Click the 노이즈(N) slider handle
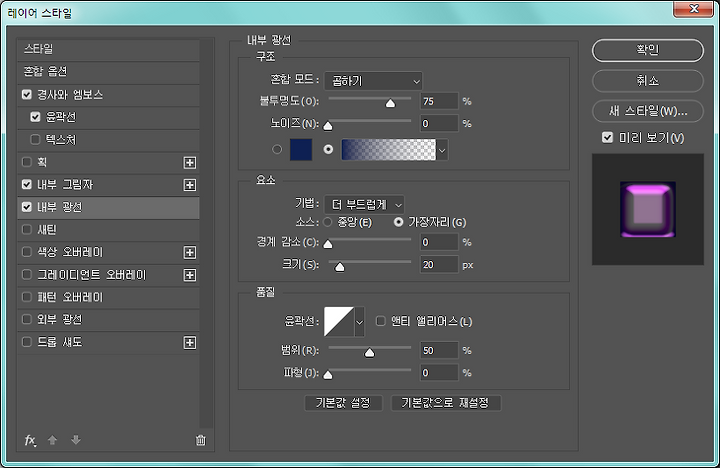The width and height of the screenshot is (720, 468). point(328,126)
